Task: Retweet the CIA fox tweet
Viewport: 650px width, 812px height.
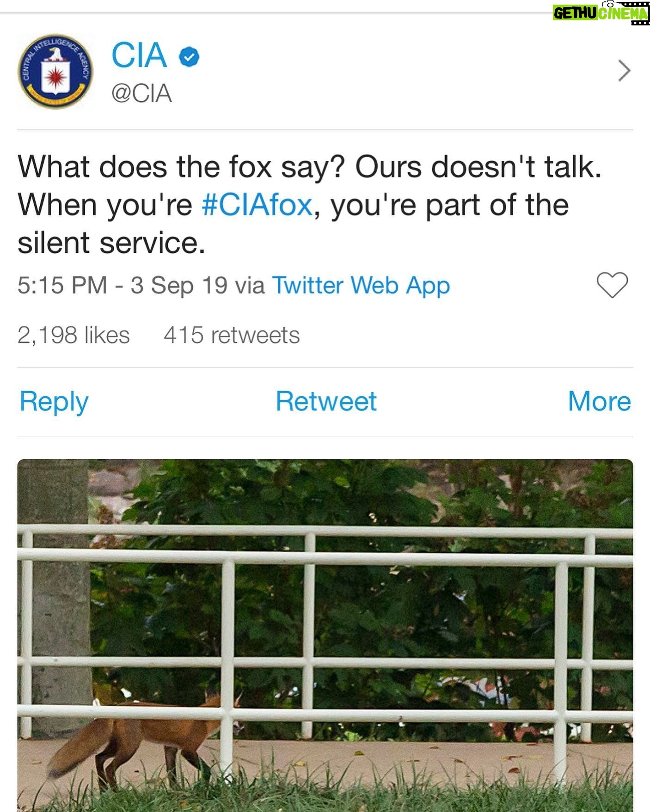Action: point(326,401)
